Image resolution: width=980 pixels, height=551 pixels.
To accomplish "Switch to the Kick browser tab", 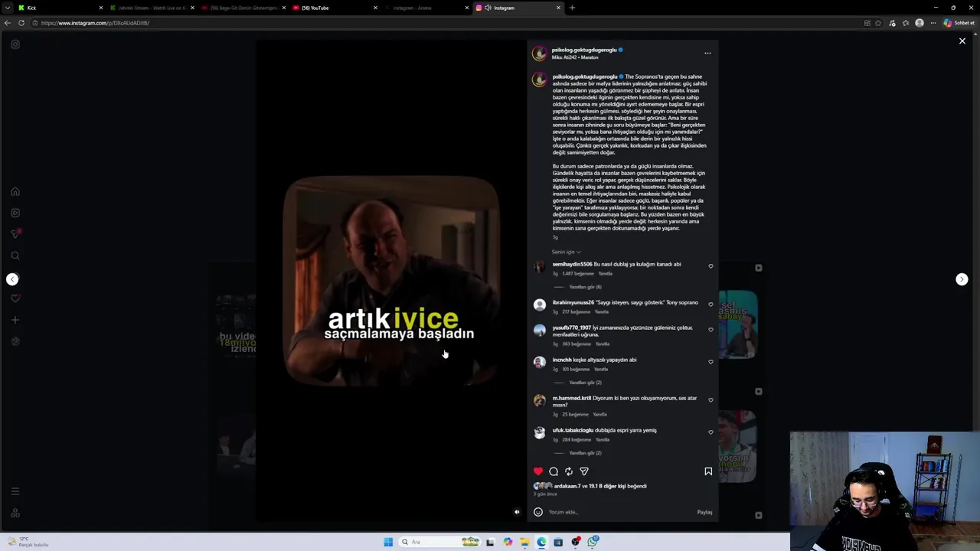I will pos(60,8).
